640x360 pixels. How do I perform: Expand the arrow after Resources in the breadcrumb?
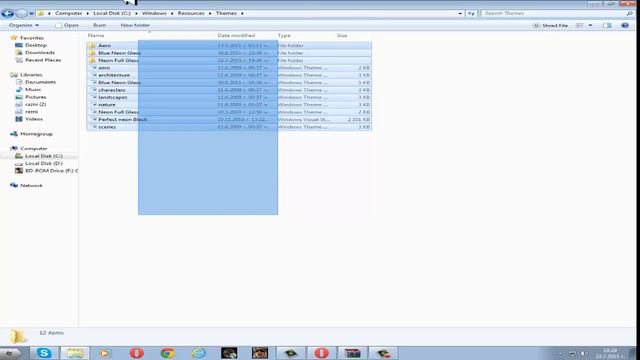point(210,13)
